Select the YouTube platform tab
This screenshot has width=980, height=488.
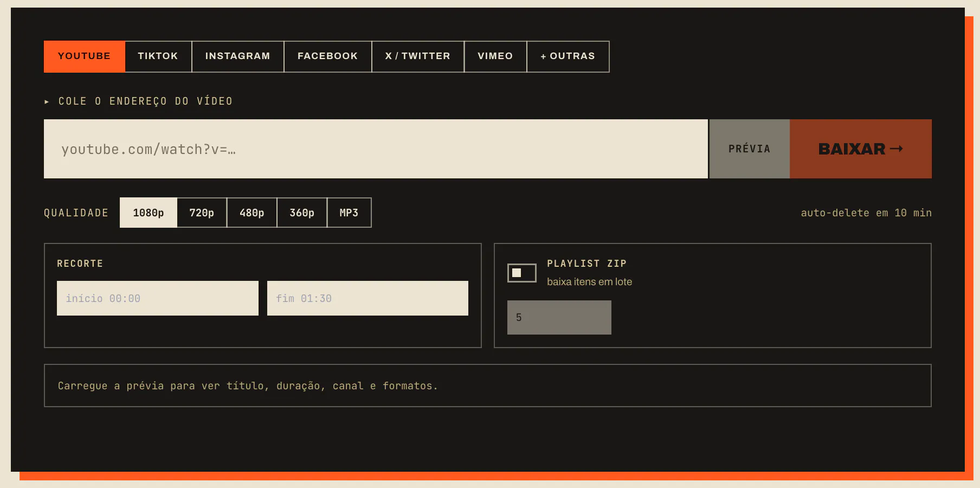pos(84,56)
